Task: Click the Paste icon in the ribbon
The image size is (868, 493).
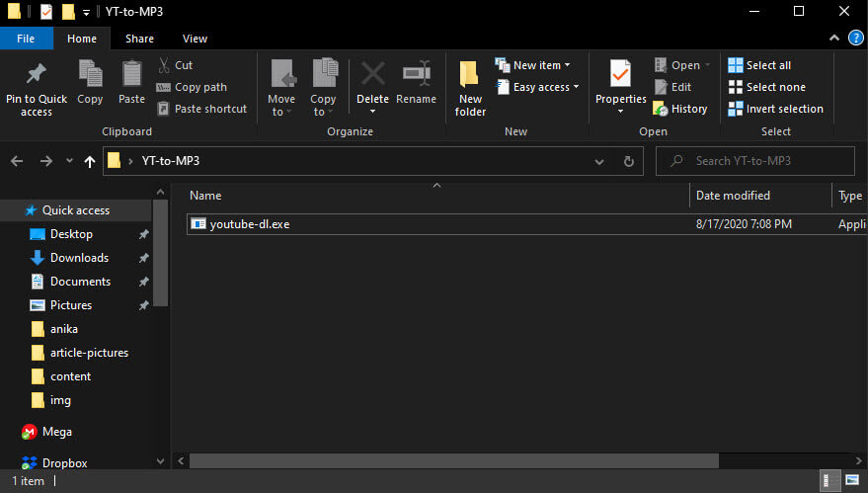Action: pyautogui.click(x=131, y=75)
